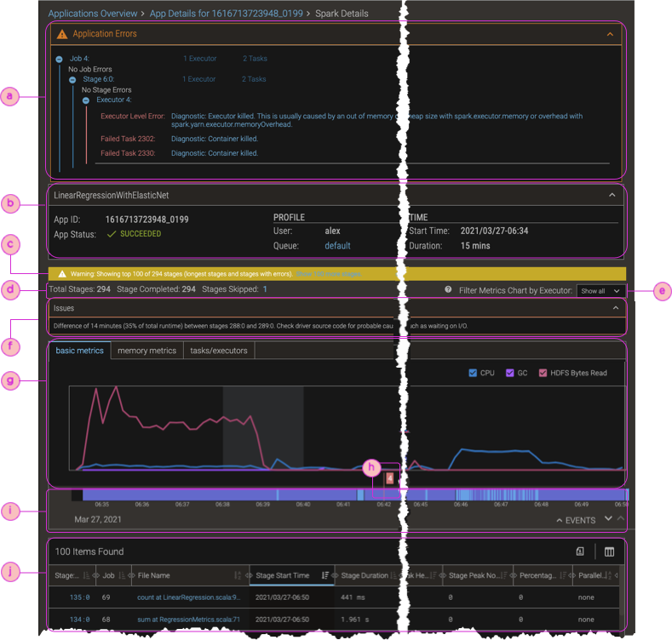Viewport: 672px width, 640px height.
Task: Click the black segment at timeline start
Action: pos(77,495)
